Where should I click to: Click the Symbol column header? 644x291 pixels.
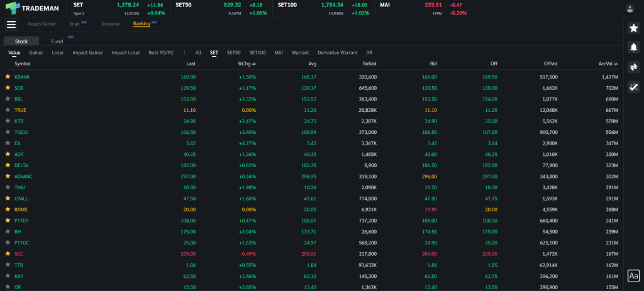click(x=23, y=63)
